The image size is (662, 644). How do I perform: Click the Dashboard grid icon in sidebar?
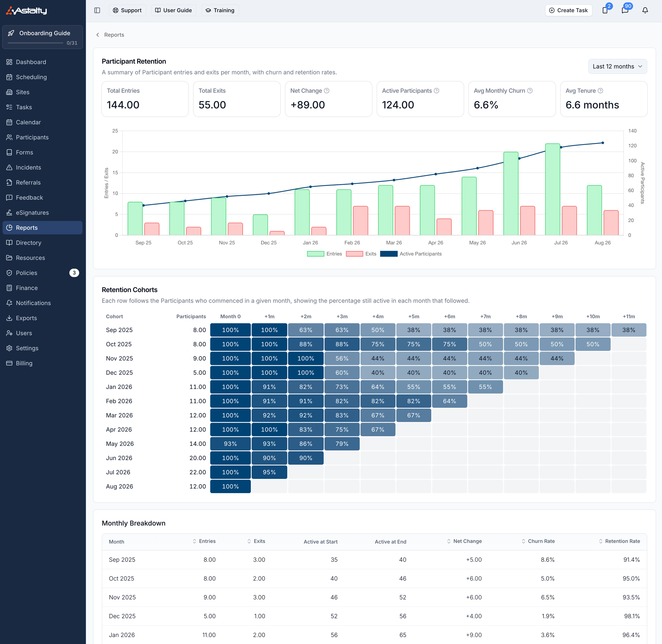(9, 62)
